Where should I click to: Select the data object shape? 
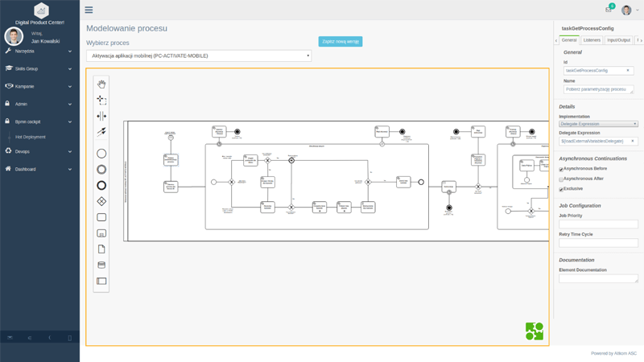(101, 249)
